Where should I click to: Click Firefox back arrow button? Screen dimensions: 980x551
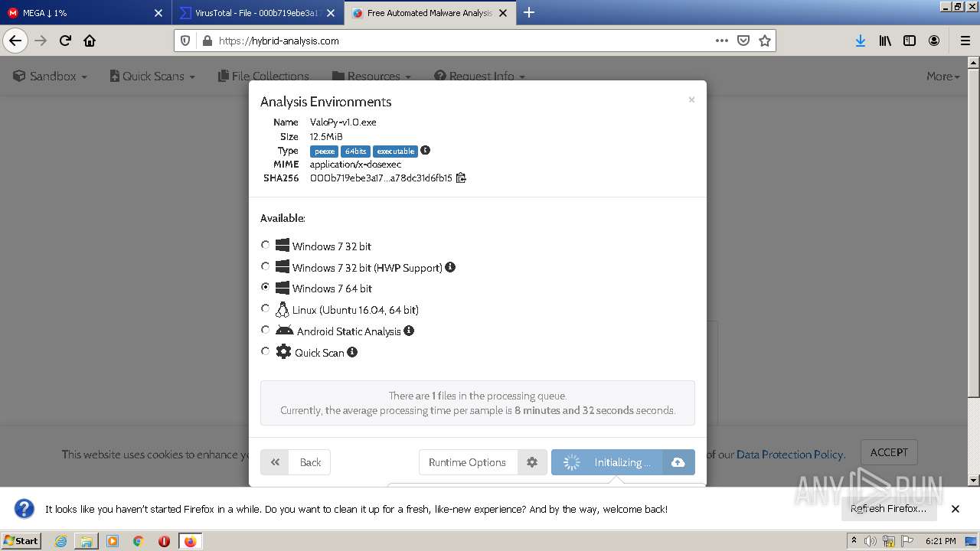pos(15,41)
